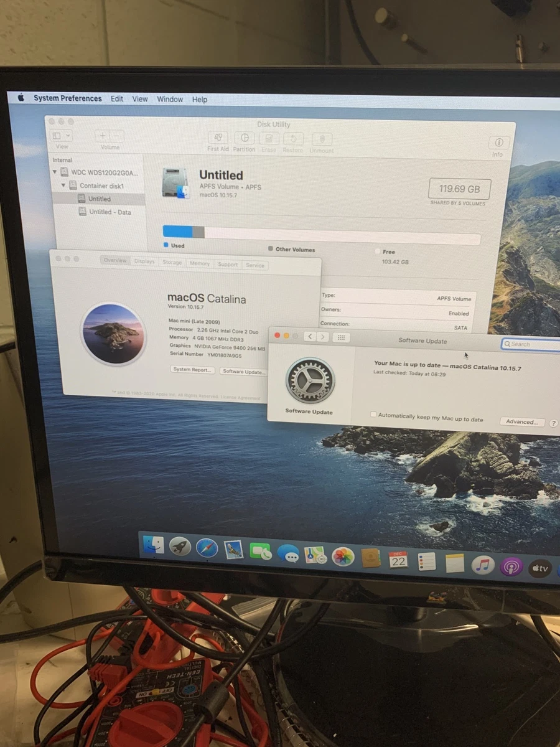Open the Window menu in the menu bar

(169, 99)
